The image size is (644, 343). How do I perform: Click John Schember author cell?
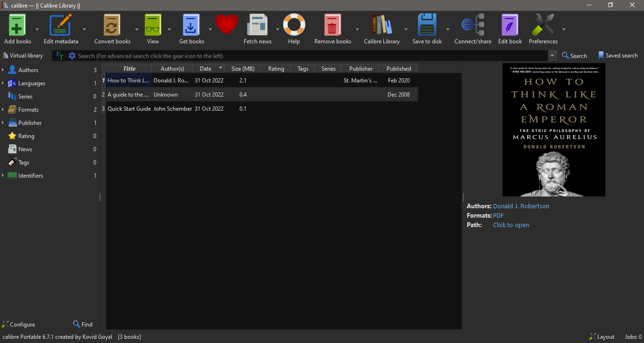click(x=173, y=108)
